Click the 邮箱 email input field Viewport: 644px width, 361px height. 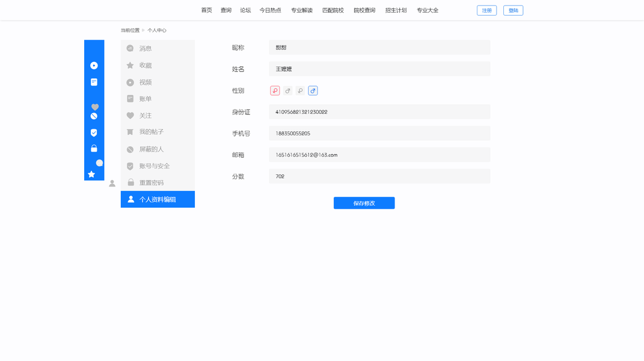[379, 155]
